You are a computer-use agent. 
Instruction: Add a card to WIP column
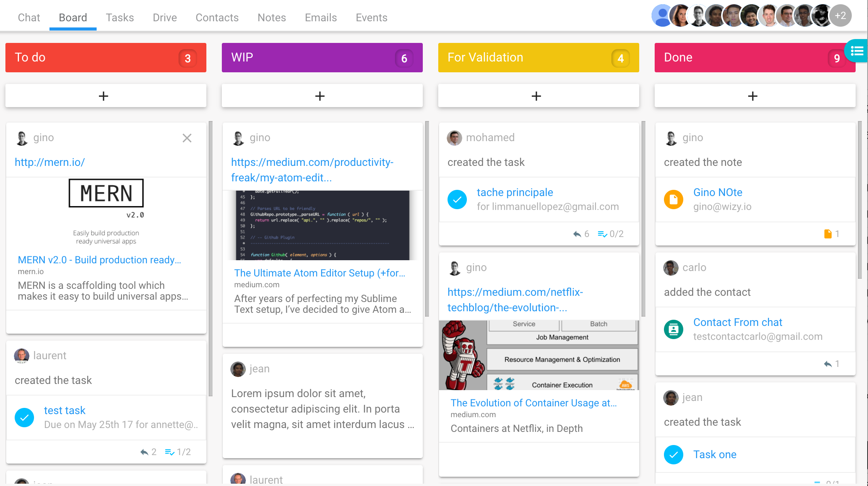322,96
